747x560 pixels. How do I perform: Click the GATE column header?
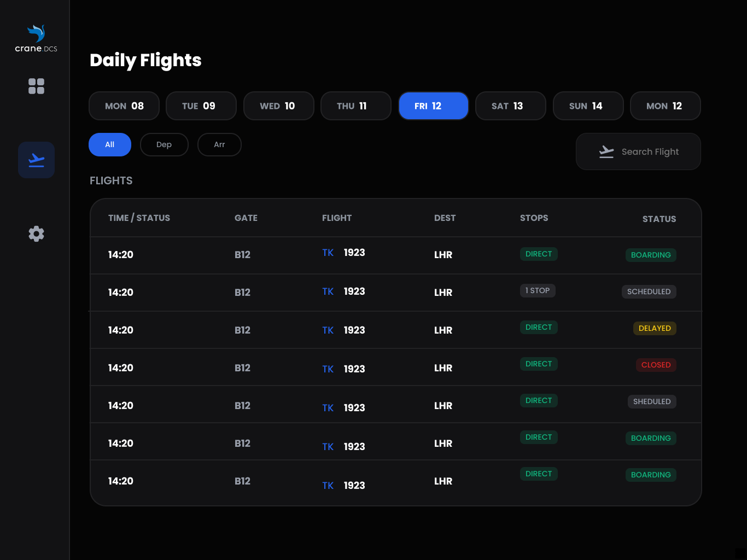point(246,218)
